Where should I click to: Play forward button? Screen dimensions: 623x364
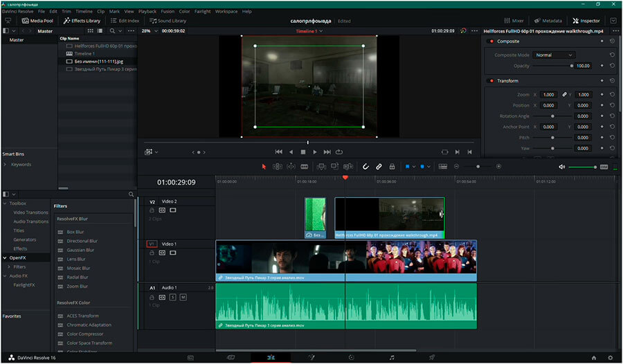(315, 152)
